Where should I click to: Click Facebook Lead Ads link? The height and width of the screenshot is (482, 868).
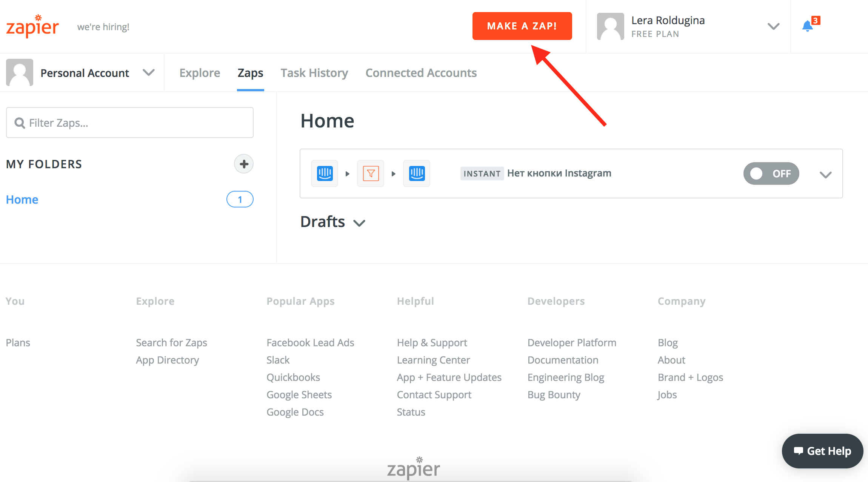coord(310,342)
